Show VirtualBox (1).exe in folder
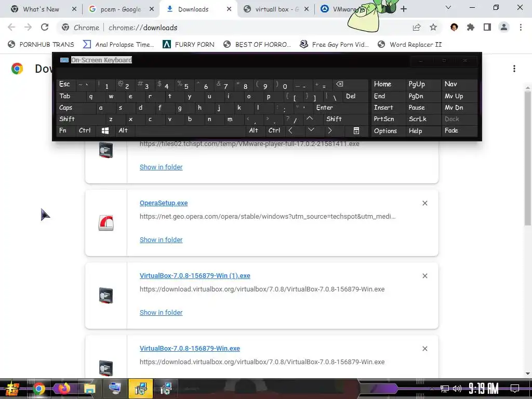This screenshot has width=532, height=399. tap(161, 312)
